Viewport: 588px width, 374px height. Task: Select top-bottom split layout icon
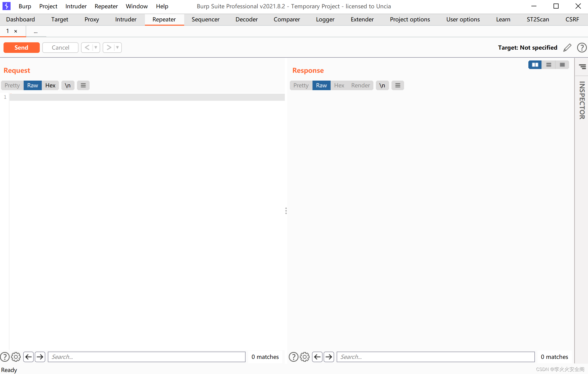(549, 65)
